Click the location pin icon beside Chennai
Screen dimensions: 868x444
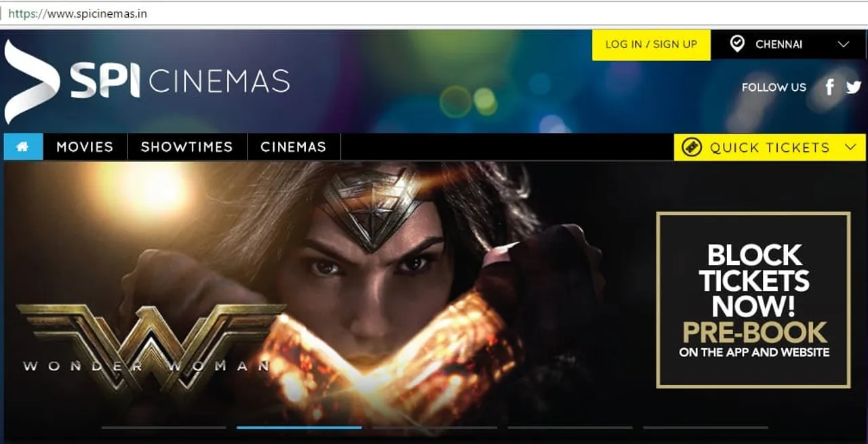click(x=737, y=44)
